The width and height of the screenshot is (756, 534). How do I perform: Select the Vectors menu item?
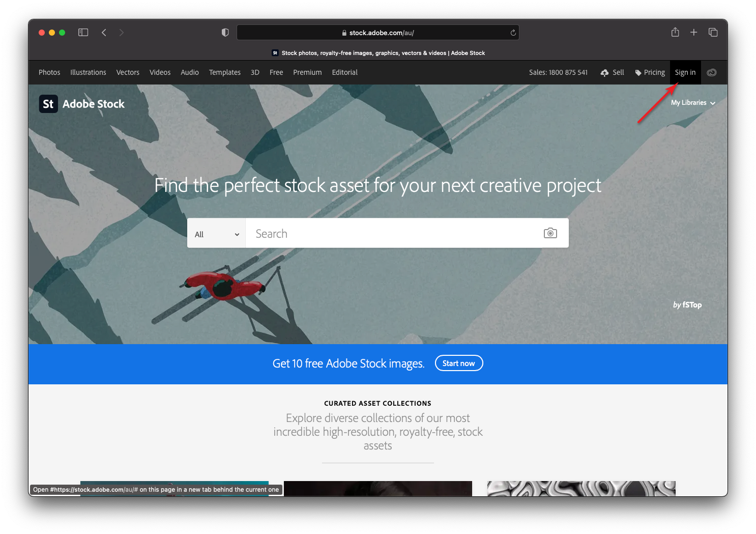(x=128, y=72)
